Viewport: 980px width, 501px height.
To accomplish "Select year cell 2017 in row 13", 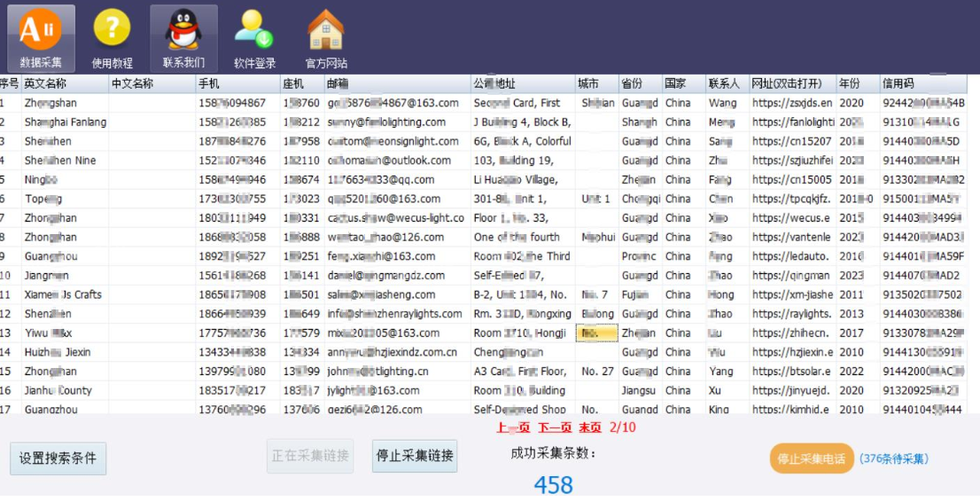I will click(x=858, y=333).
